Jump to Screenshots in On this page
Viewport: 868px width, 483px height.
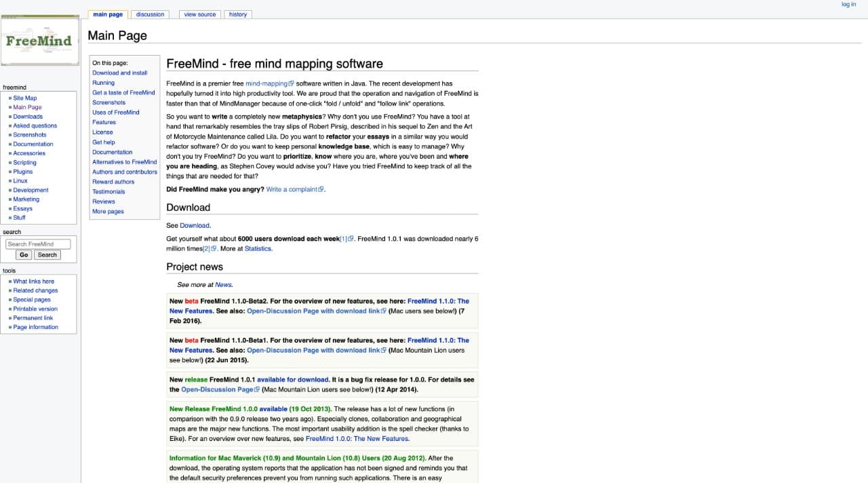click(109, 102)
